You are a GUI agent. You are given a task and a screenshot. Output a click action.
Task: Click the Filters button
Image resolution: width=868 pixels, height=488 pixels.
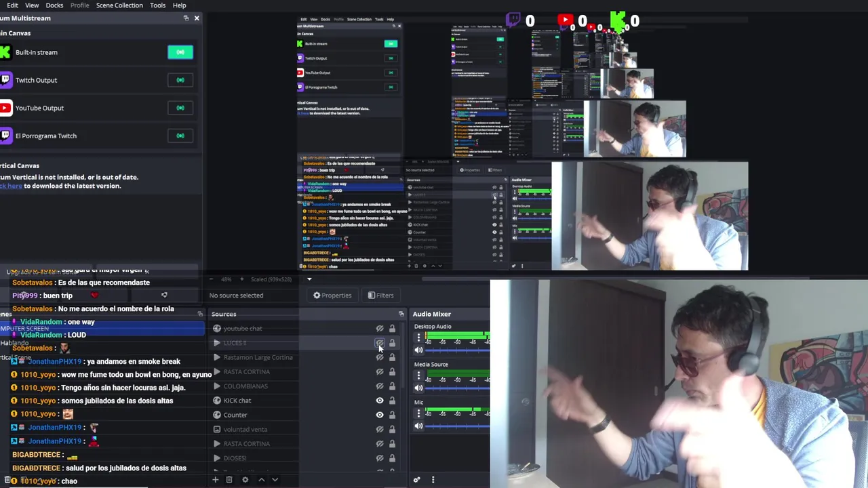tap(380, 296)
